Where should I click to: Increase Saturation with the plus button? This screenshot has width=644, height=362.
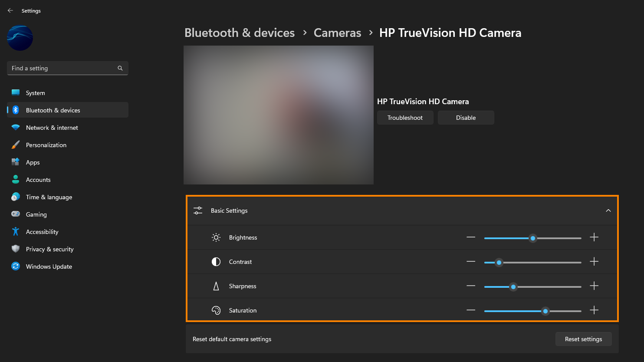pyautogui.click(x=594, y=310)
